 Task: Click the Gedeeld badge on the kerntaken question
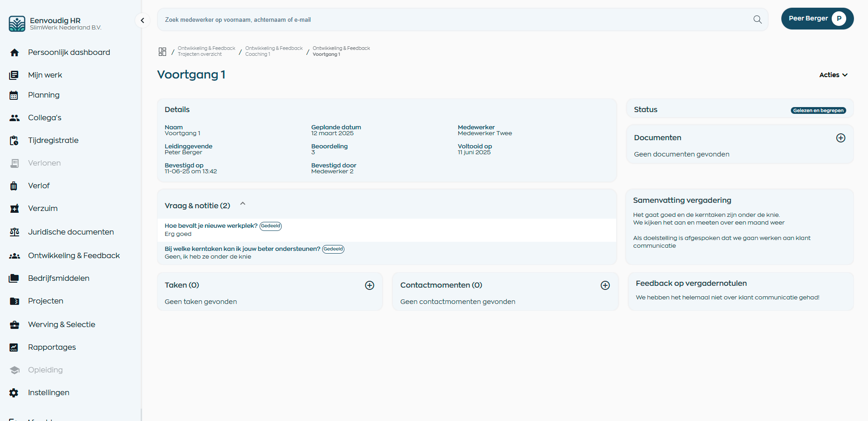(x=333, y=249)
